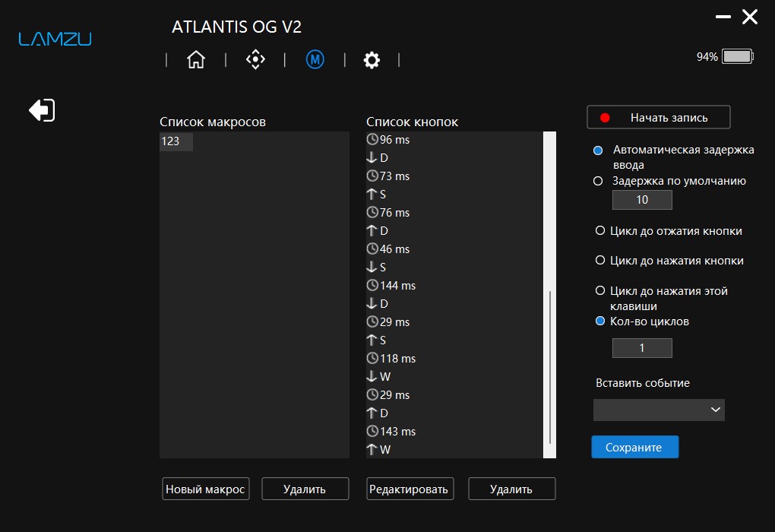Click Удалить under the macro list
775x532 pixels.
pos(305,489)
